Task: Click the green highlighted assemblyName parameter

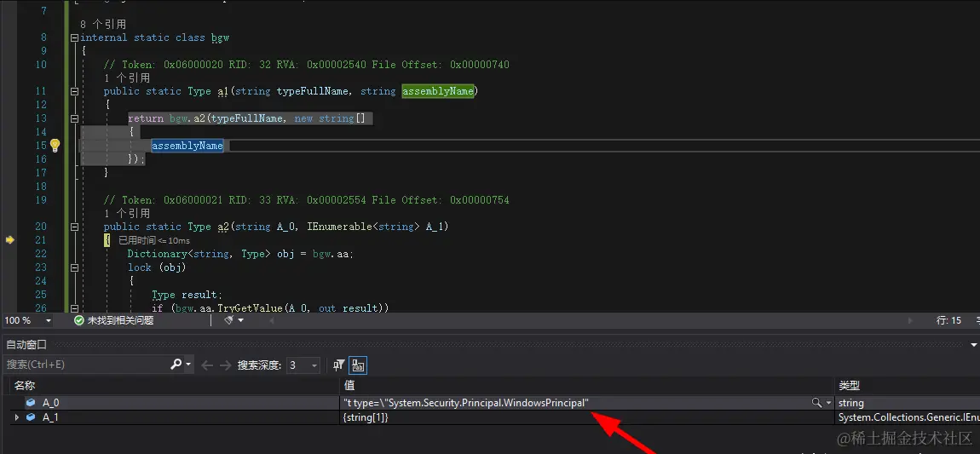Action: pos(438,91)
